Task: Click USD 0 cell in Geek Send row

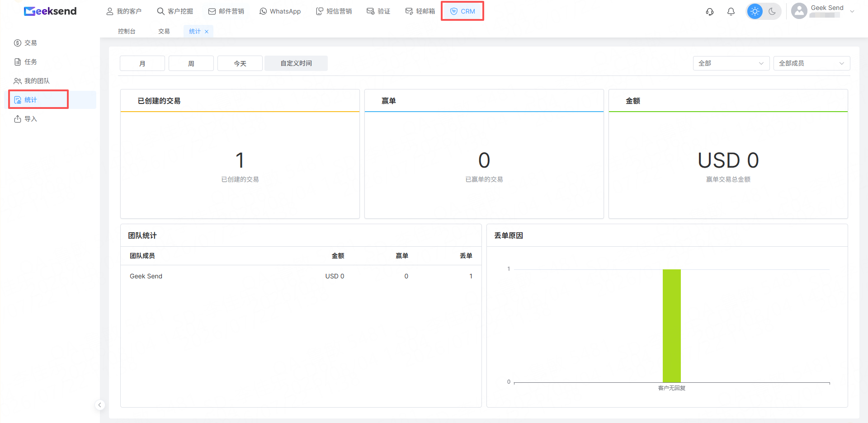Action: pos(335,276)
